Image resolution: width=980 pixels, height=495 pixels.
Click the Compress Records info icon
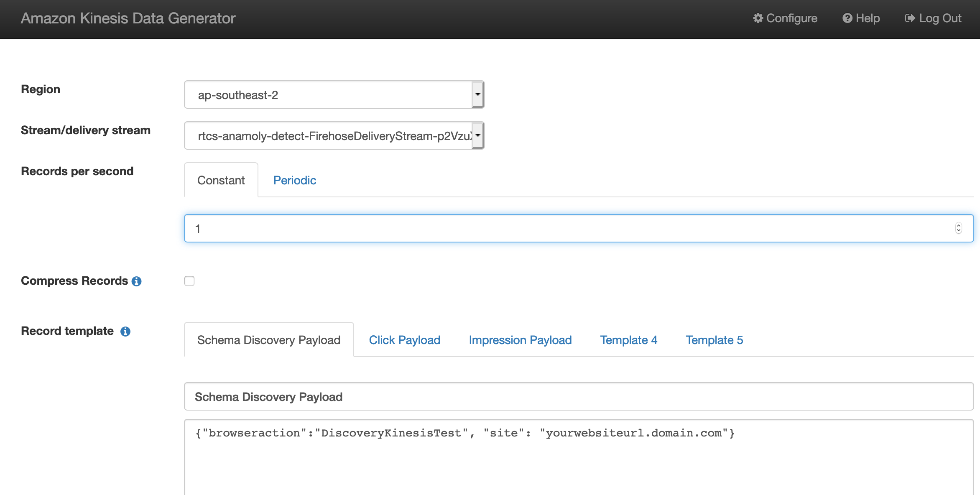click(x=137, y=281)
